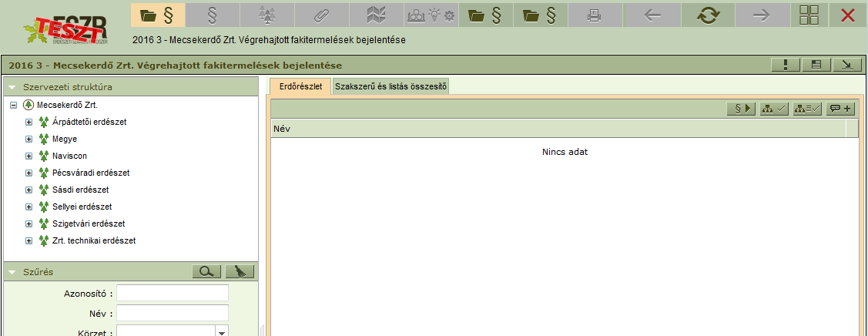Click the paragraph-with-play-arrow button
Viewport: 868px width, 336px height.
point(742,109)
